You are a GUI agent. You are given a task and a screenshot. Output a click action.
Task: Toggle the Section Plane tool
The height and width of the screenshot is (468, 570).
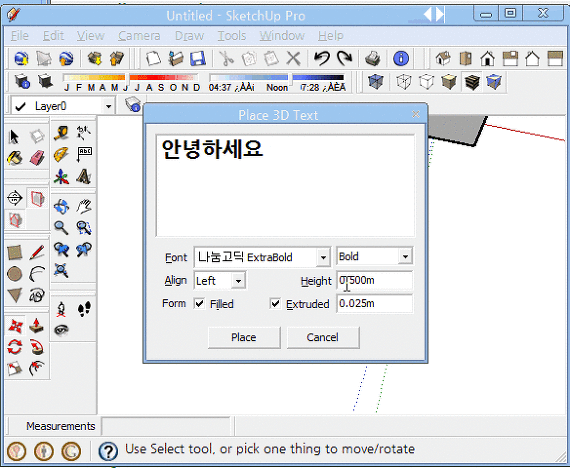(x=15, y=198)
